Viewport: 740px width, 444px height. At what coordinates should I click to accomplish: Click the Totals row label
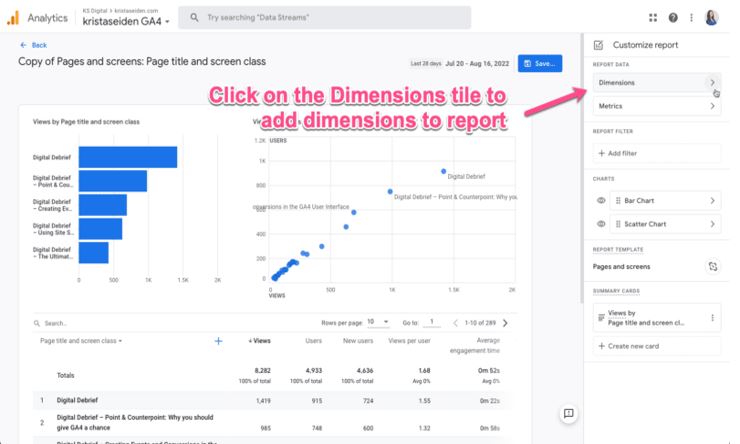[66, 376]
